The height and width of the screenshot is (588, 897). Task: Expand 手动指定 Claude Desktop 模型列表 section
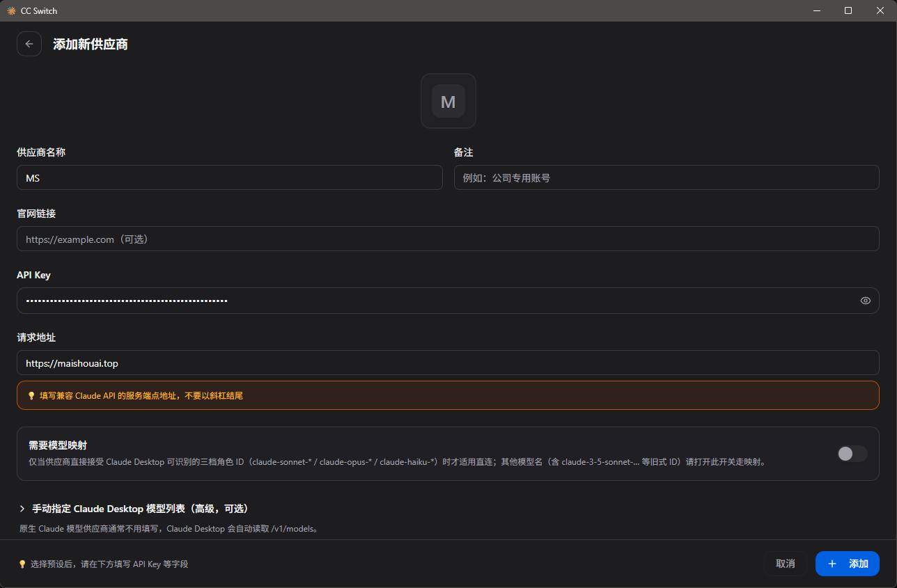click(x=134, y=509)
